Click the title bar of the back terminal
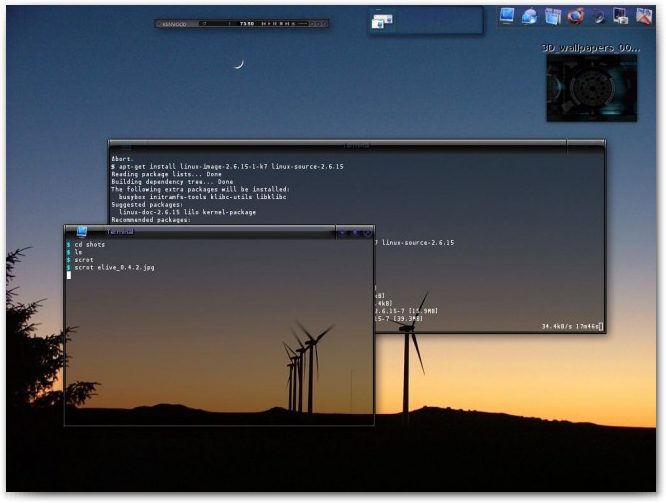This screenshot has width=666, height=503. click(x=356, y=146)
